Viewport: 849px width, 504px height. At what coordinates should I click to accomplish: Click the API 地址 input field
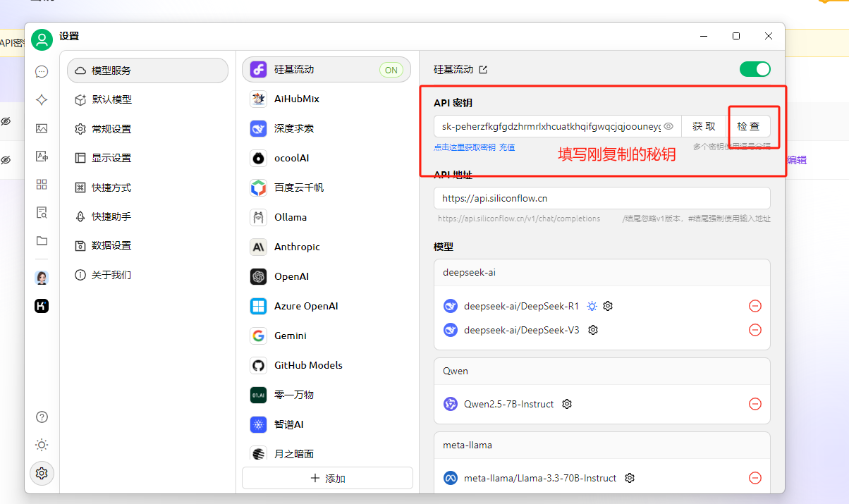(602, 198)
